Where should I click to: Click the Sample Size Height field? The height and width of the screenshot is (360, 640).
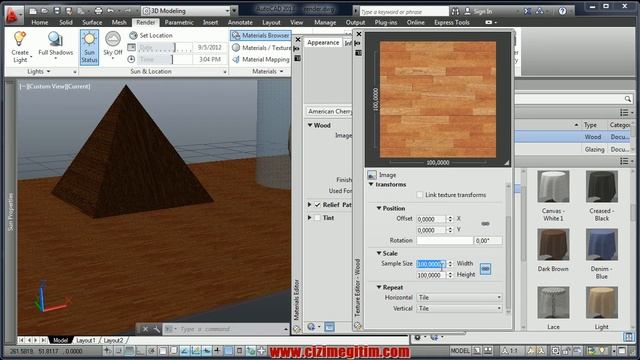point(431,275)
